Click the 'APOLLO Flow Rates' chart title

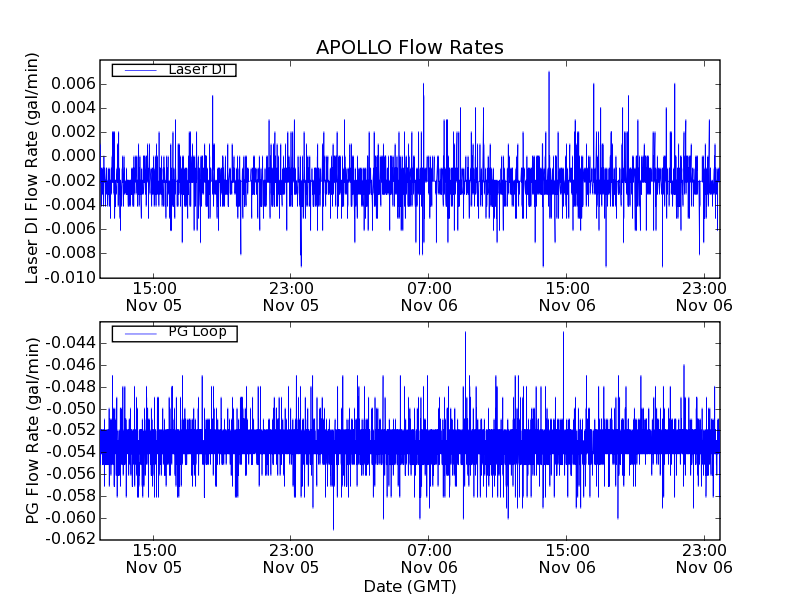[410, 47]
